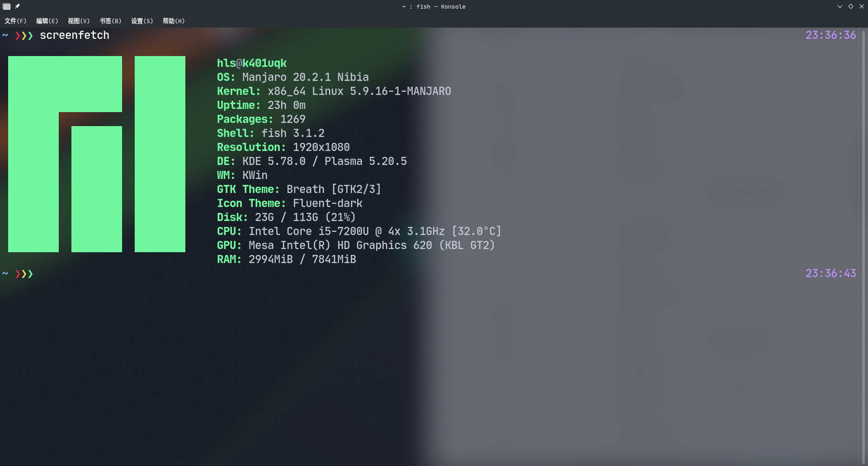Open the 设置(S) menu
The image size is (868, 466).
142,21
